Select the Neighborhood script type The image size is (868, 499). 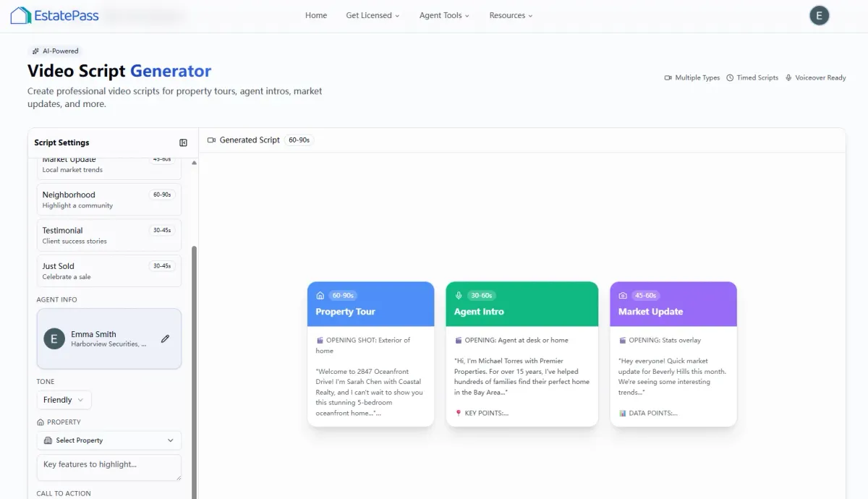[x=109, y=199]
